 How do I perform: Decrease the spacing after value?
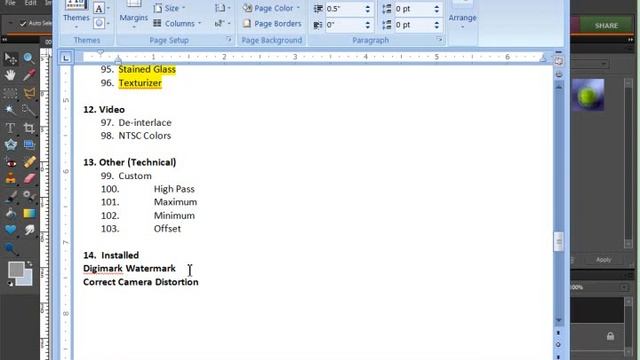(437, 27)
